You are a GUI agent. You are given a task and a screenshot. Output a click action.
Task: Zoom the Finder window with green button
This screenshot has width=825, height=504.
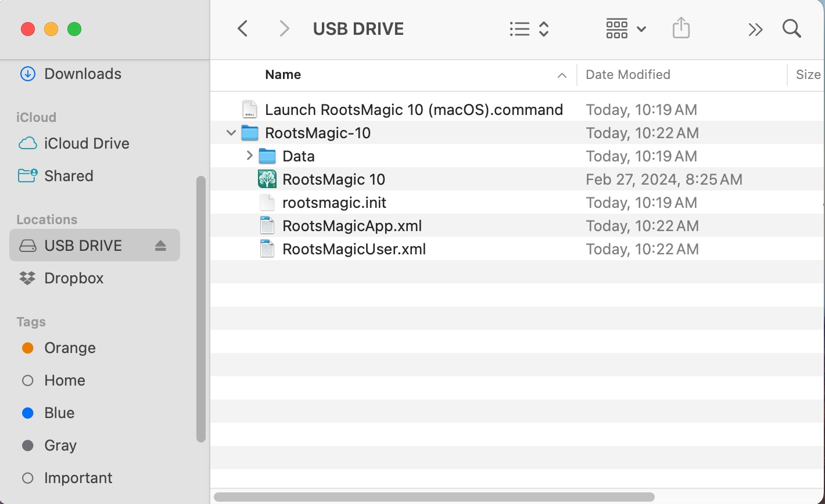[74, 29]
